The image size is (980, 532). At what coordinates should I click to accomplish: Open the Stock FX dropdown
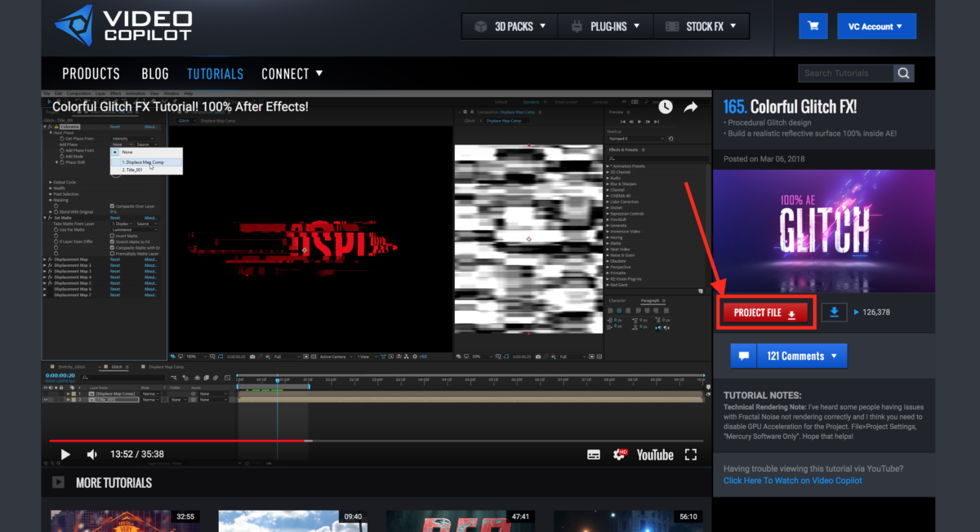pyautogui.click(x=699, y=26)
